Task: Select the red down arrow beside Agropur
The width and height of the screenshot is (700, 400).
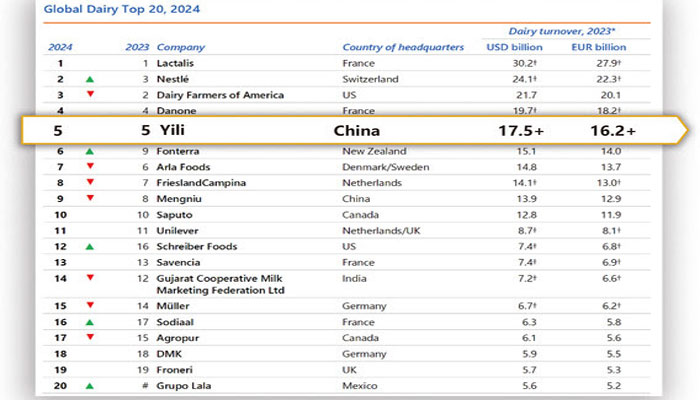Action: pos(91,338)
